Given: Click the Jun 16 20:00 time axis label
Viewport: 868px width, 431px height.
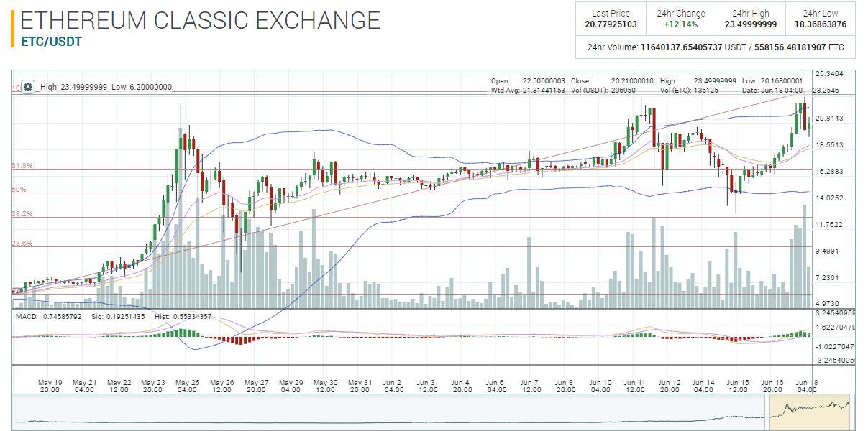Looking at the screenshot, I should [773, 386].
